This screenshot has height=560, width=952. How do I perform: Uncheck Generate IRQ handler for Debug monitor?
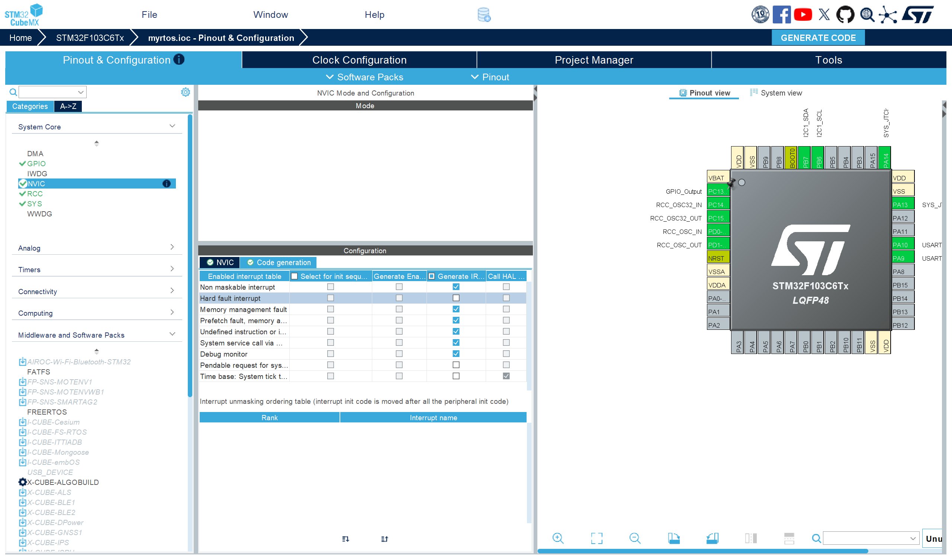click(456, 354)
